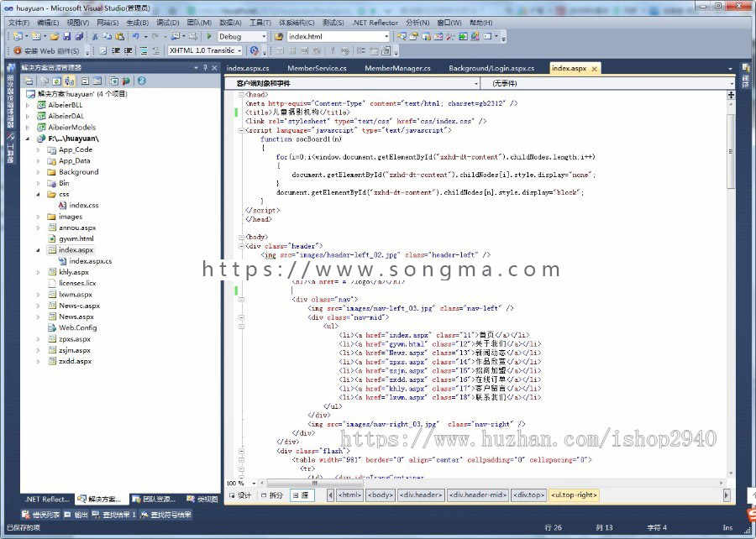
Task: Click the Copy Web Site icon in Solution Explorer
Action: pos(113,81)
